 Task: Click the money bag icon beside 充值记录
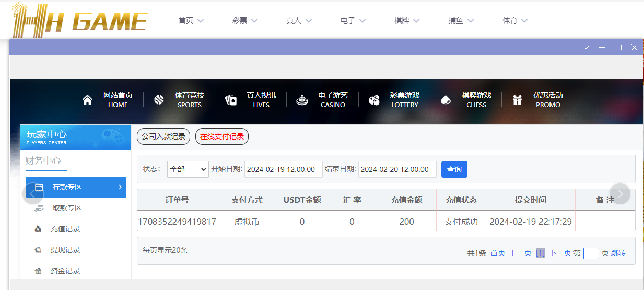point(38,229)
